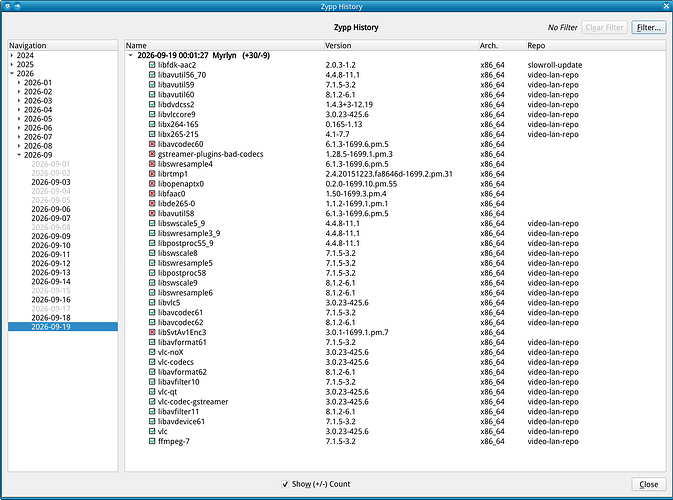Select the 2026-09-03 date entry
Image resolution: width=673 pixels, height=500 pixels.
point(51,182)
